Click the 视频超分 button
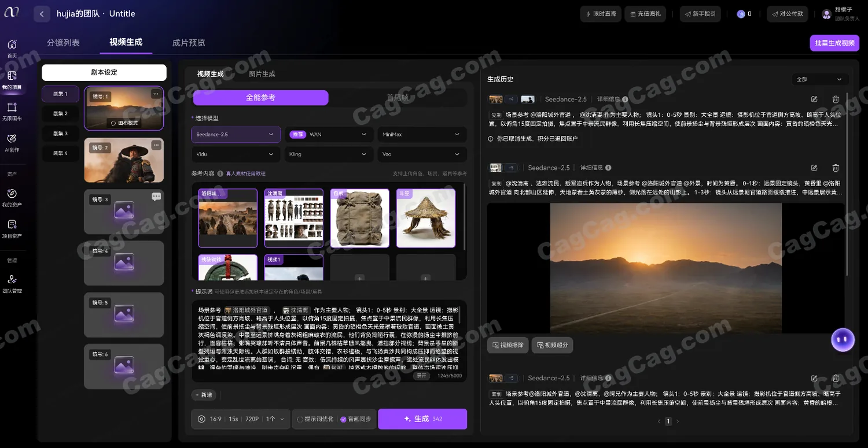Viewport: 868px width, 448px height. coord(553,345)
